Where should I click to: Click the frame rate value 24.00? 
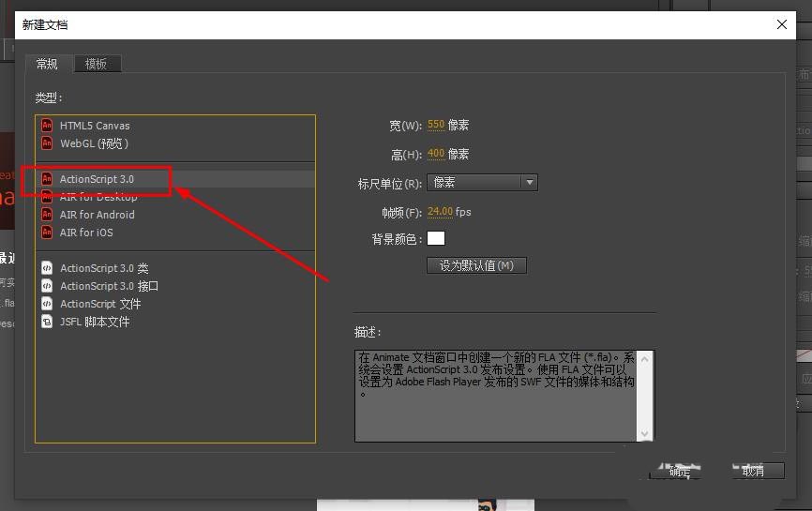[440, 212]
